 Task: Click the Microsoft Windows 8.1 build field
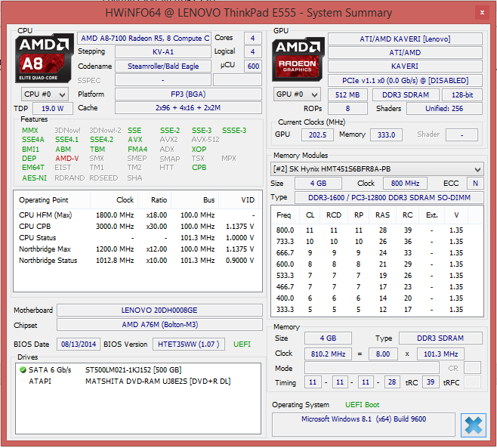pos(363,425)
